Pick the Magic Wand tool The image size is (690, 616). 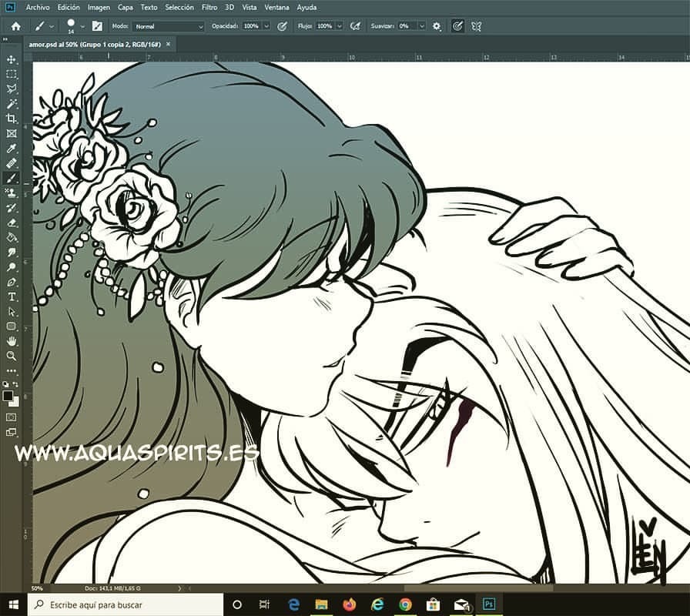pos(12,104)
